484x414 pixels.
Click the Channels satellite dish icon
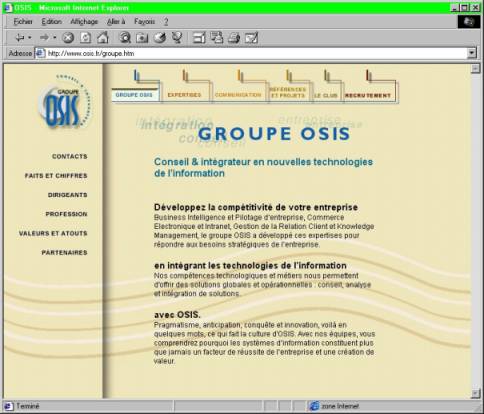click(x=177, y=37)
